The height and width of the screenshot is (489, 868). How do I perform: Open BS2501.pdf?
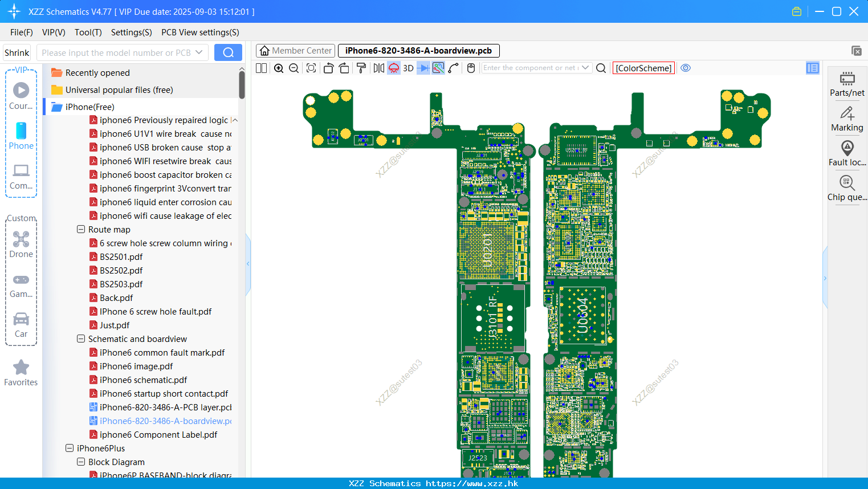pyautogui.click(x=116, y=256)
